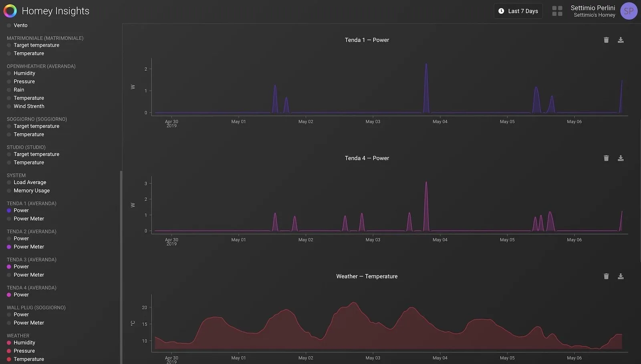The width and height of the screenshot is (641, 364).
Task: Enable OpenWheather Temperature log
Action: (25, 98)
